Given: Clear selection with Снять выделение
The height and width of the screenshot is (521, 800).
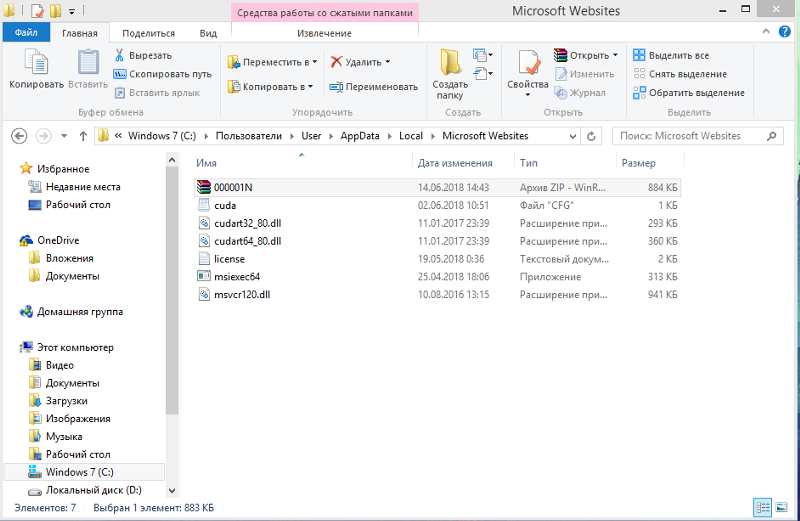Looking at the screenshot, I should point(680,74).
